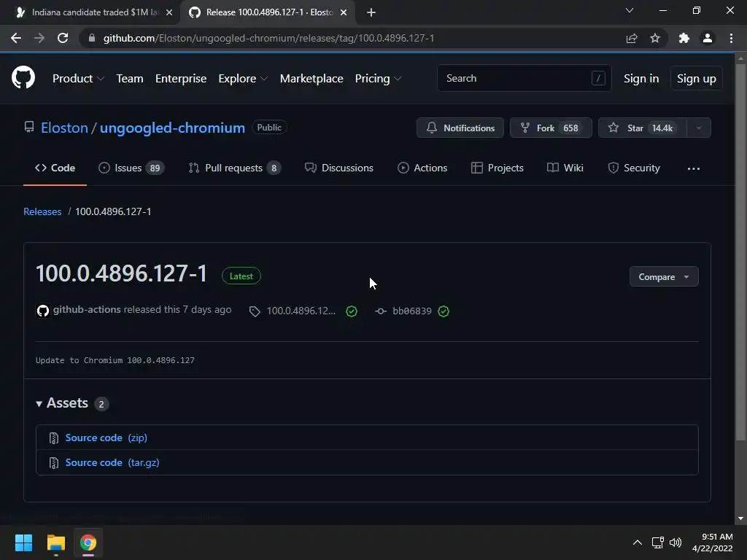Switch to the Projects tab

pos(498,168)
